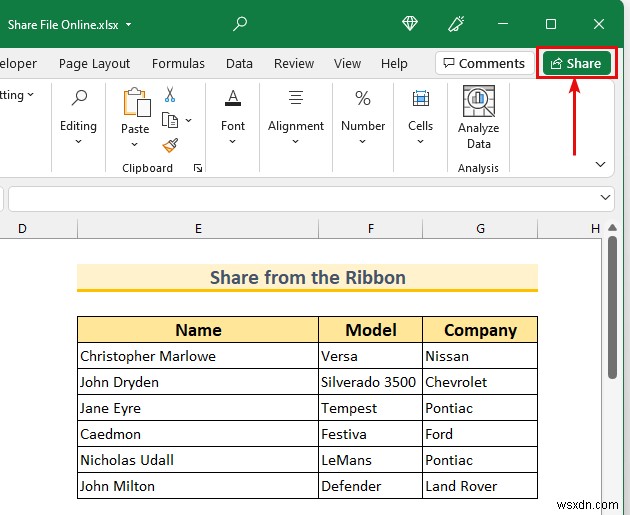Viewport: 630px width, 515px height.
Task: Select the cell 'Defender'
Action: 370,486
